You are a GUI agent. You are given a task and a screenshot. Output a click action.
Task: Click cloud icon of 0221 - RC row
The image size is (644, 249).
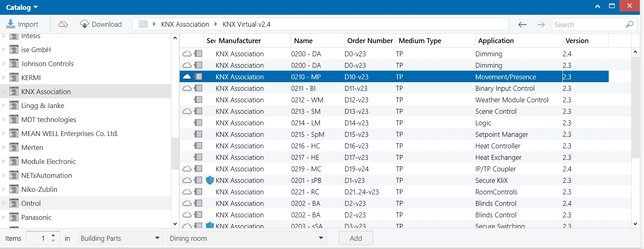click(187, 192)
